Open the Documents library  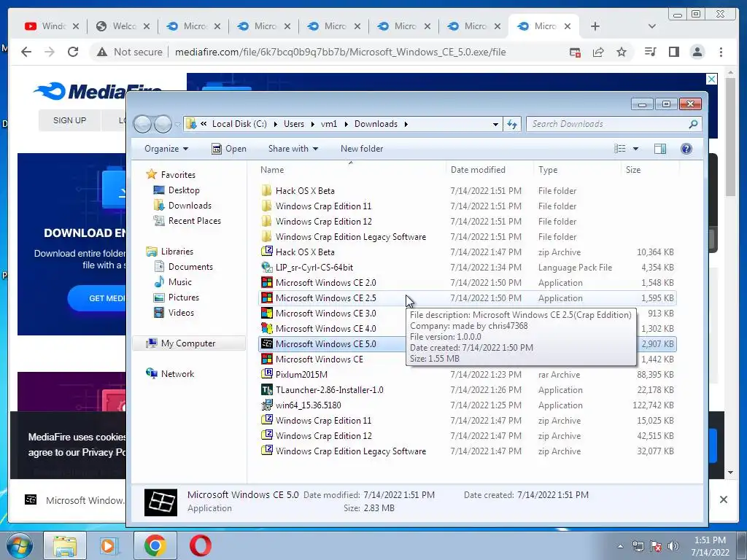click(x=190, y=267)
